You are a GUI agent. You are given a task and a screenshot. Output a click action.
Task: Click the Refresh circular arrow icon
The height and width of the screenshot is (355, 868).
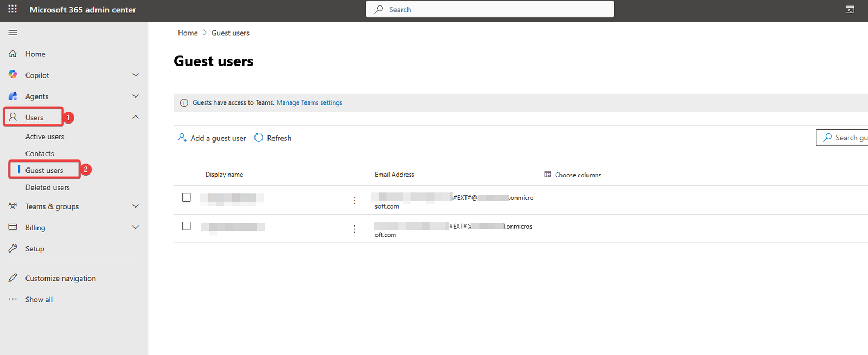(x=259, y=138)
